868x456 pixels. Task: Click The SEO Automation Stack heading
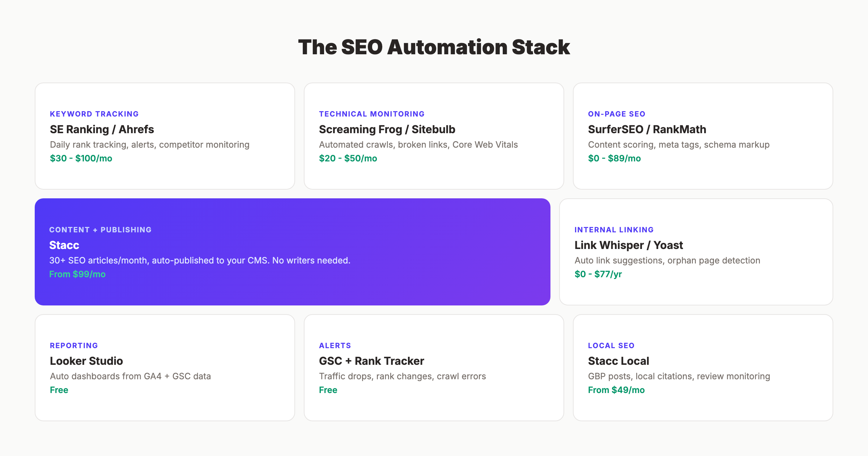pyautogui.click(x=434, y=47)
